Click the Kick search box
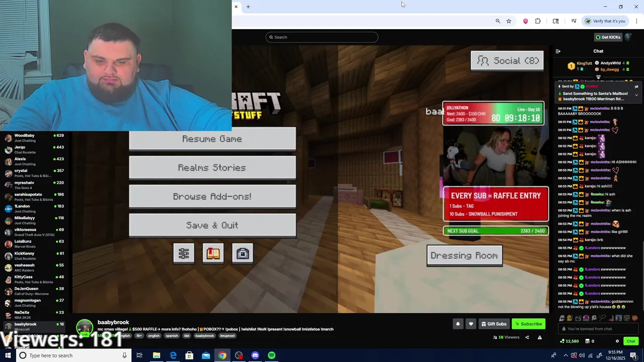The width and height of the screenshot is (644, 362). pos(322,37)
